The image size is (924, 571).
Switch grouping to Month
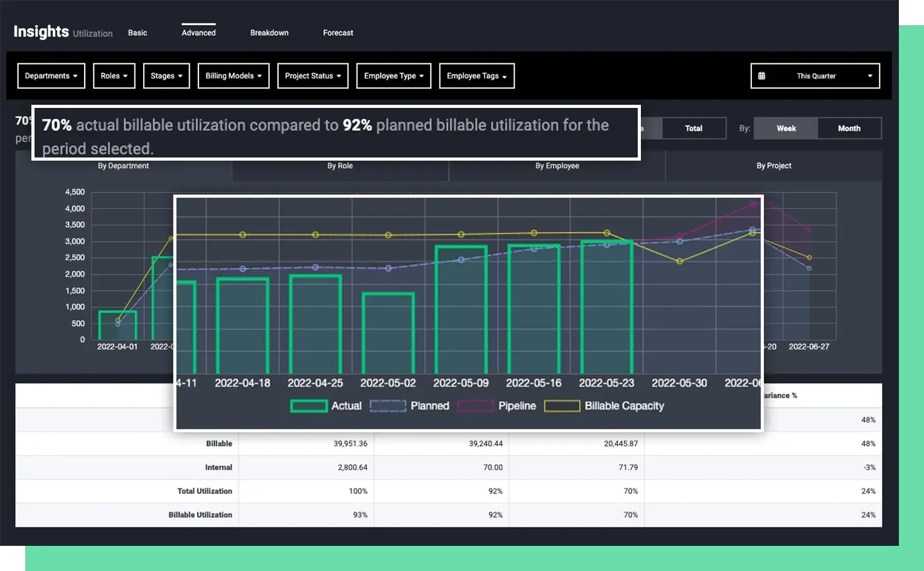pyautogui.click(x=849, y=128)
